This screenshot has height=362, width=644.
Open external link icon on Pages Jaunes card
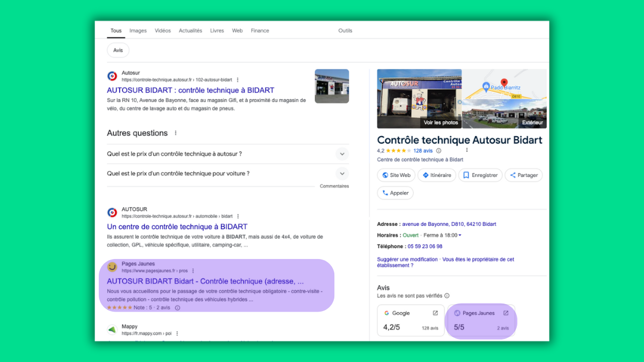506,313
